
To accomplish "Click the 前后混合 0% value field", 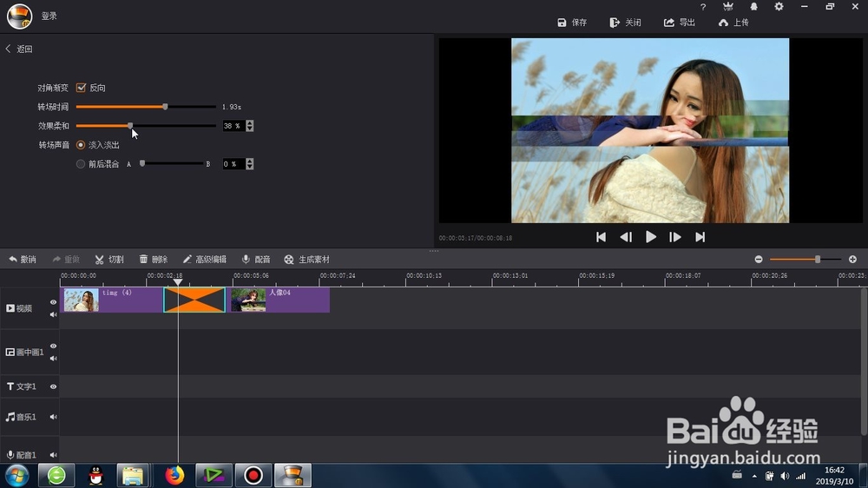I will click(233, 164).
